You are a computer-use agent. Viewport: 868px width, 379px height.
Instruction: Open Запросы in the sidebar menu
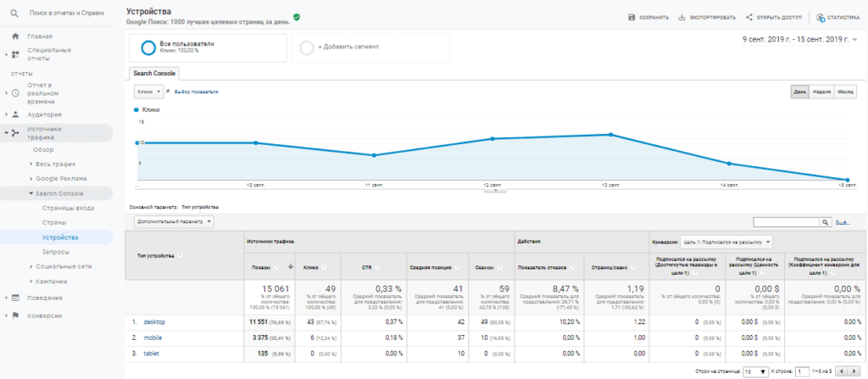pos(56,252)
